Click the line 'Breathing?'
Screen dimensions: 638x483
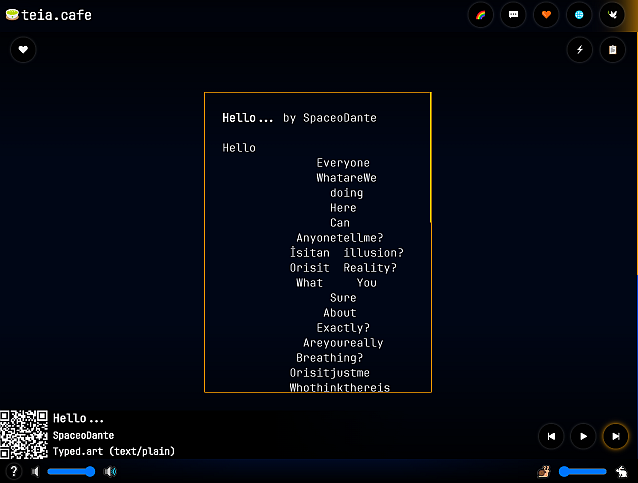coord(330,358)
